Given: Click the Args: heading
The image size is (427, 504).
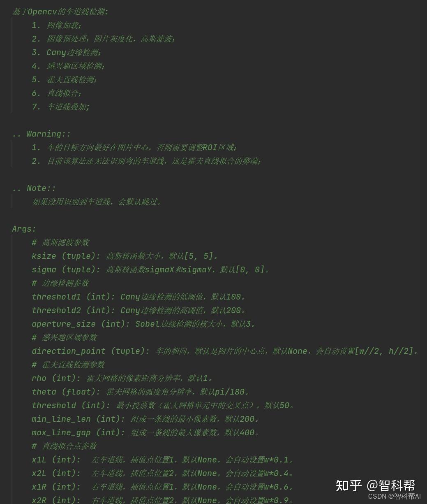Looking at the screenshot, I should pos(24,229).
